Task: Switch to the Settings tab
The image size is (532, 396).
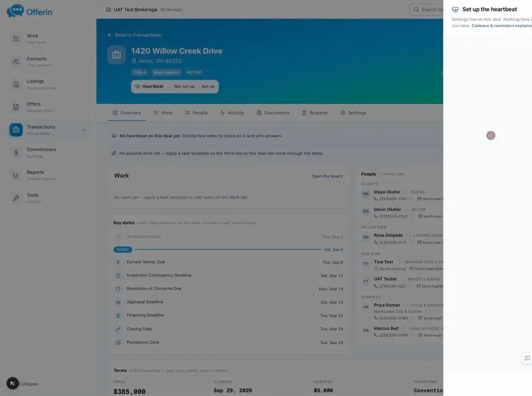Action: coord(353,113)
